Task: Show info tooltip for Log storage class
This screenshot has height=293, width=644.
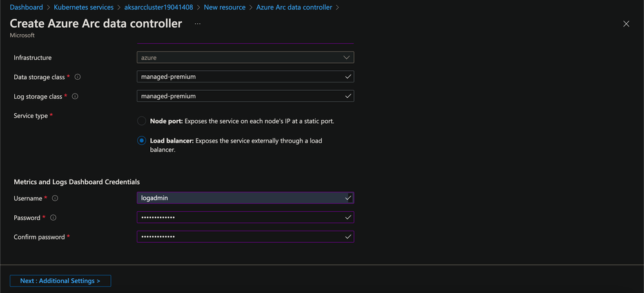Action: point(75,97)
